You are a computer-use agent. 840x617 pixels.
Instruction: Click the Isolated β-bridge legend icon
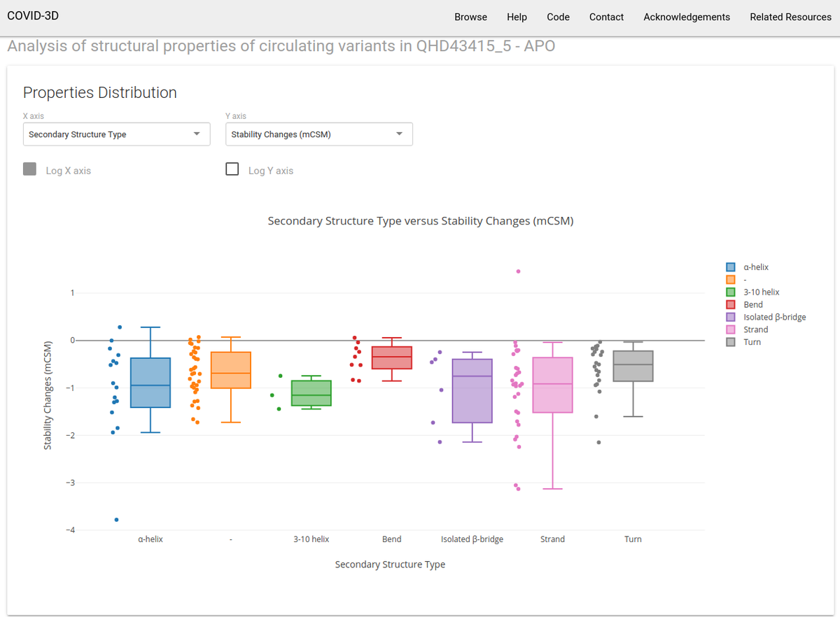731,317
